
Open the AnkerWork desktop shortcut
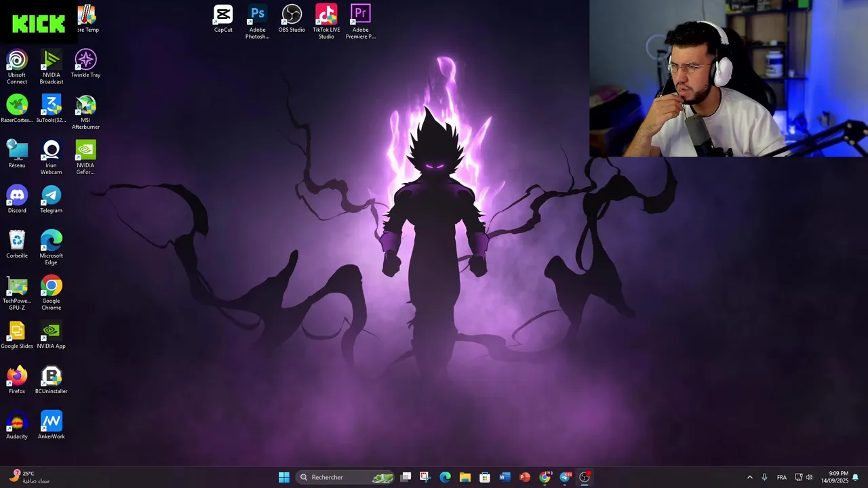click(x=52, y=425)
